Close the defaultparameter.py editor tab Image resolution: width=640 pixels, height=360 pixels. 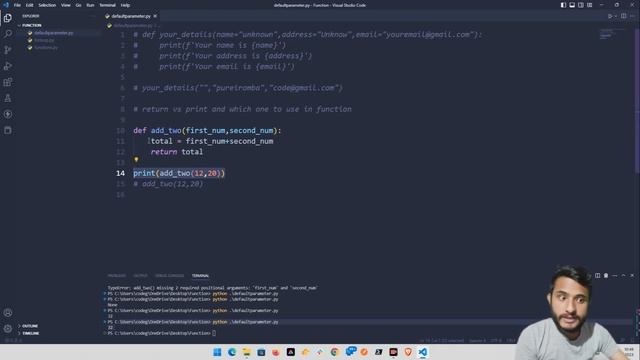pyautogui.click(x=155, y=16)
